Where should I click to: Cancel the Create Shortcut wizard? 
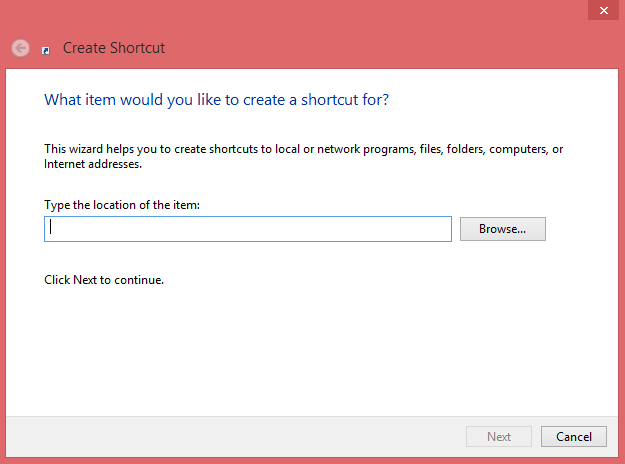(x=573, y=436)
